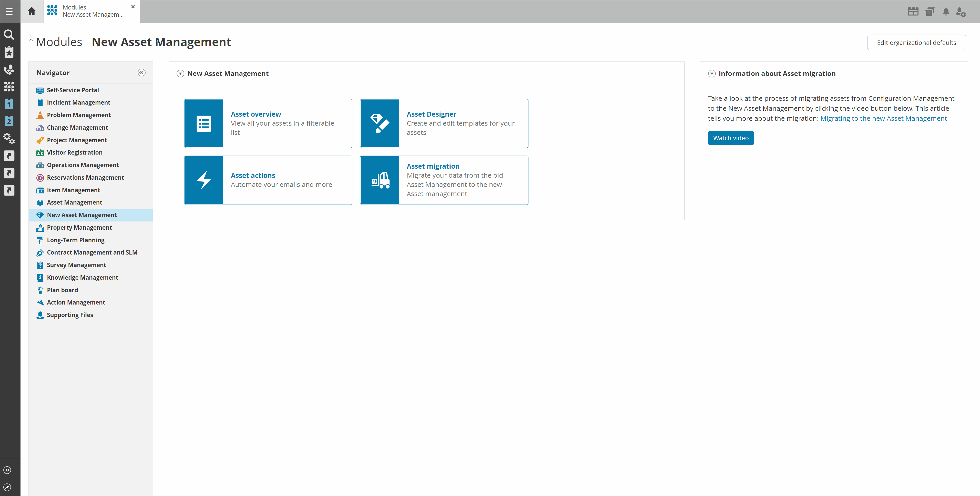Open the call management headset icon
Screen dimensions: 980x496
[9, 69]
